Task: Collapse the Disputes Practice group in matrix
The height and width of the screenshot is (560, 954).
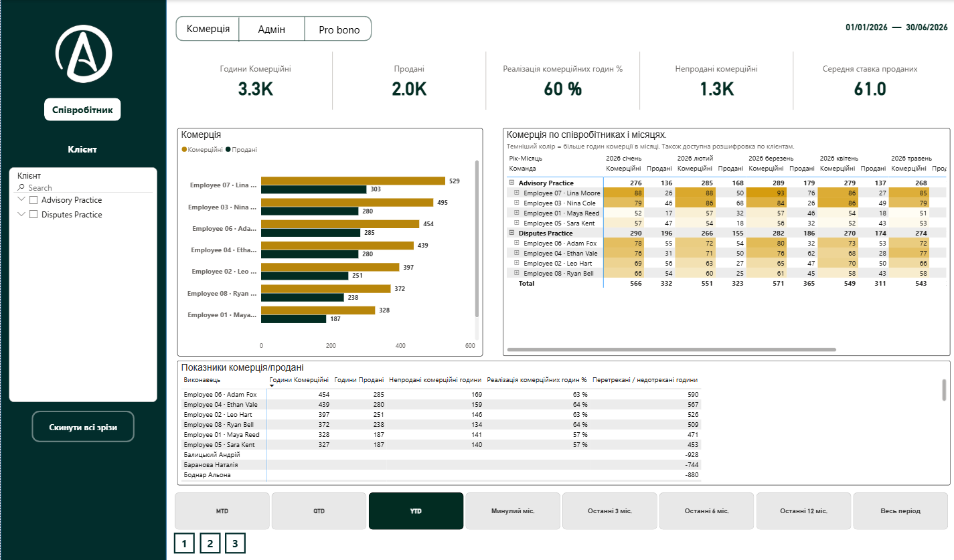Action: coord(511,233)
